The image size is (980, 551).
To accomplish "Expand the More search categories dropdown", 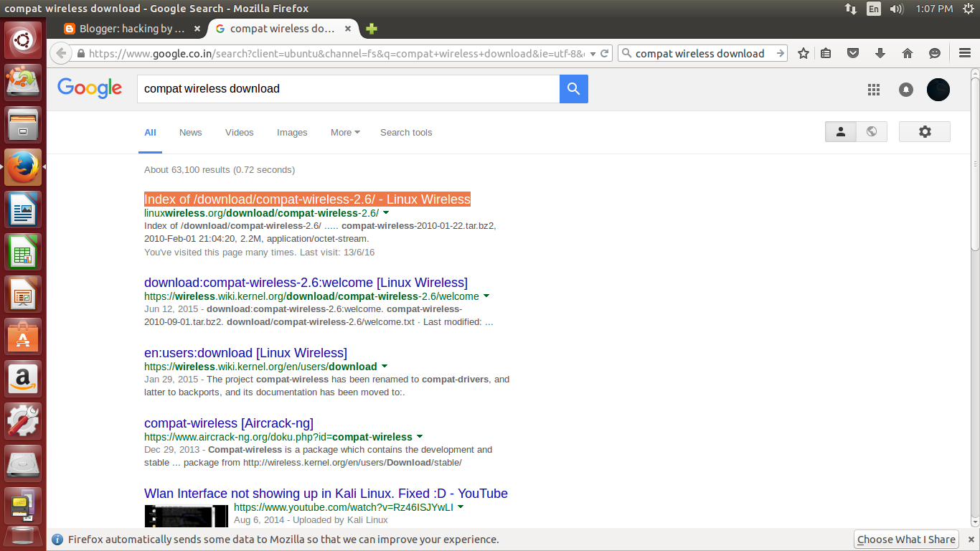I will [345, 132].
